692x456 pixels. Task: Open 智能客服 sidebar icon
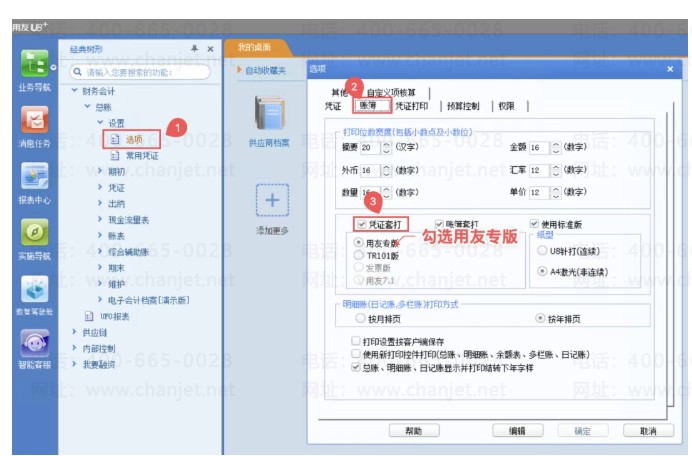[34, 343]
